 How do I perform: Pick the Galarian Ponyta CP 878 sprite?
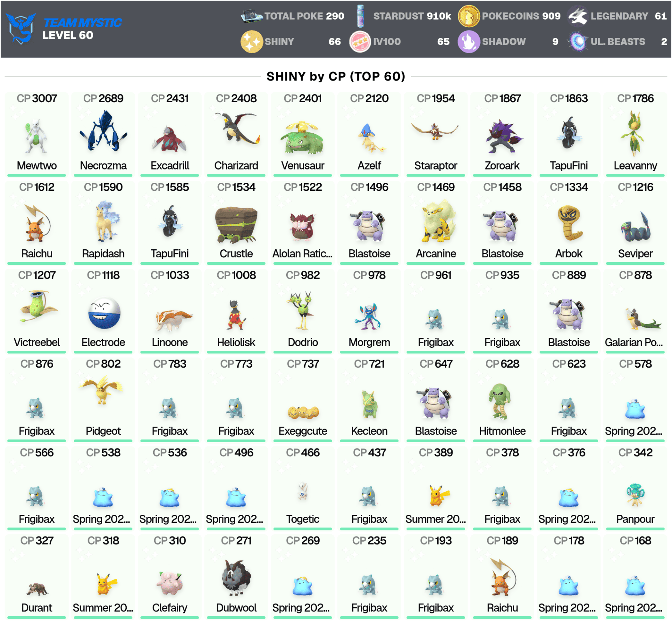(x=643, y=319)
